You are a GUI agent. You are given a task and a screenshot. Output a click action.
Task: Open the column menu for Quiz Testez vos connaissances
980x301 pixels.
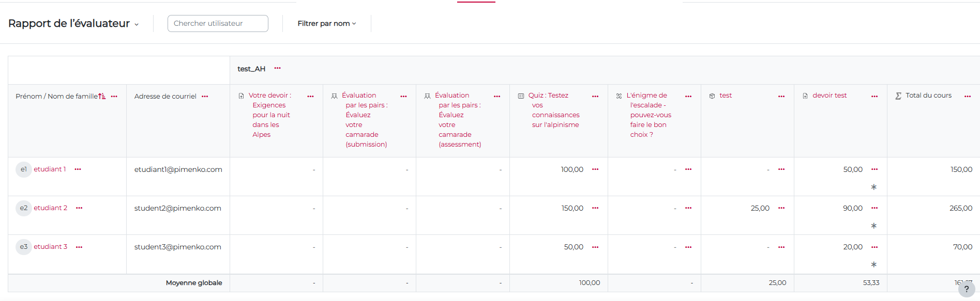[595, 97]
